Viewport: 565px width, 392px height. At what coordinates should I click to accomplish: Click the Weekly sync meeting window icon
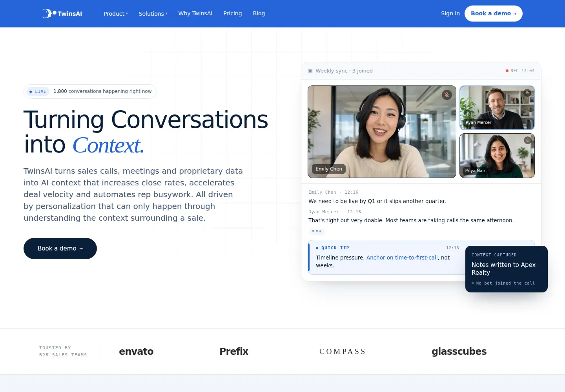(310, 71)
